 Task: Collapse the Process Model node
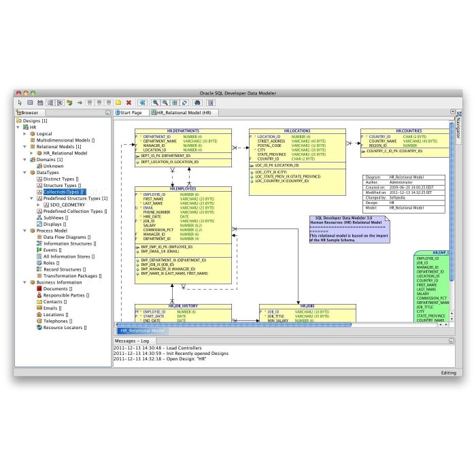[25, 231]
